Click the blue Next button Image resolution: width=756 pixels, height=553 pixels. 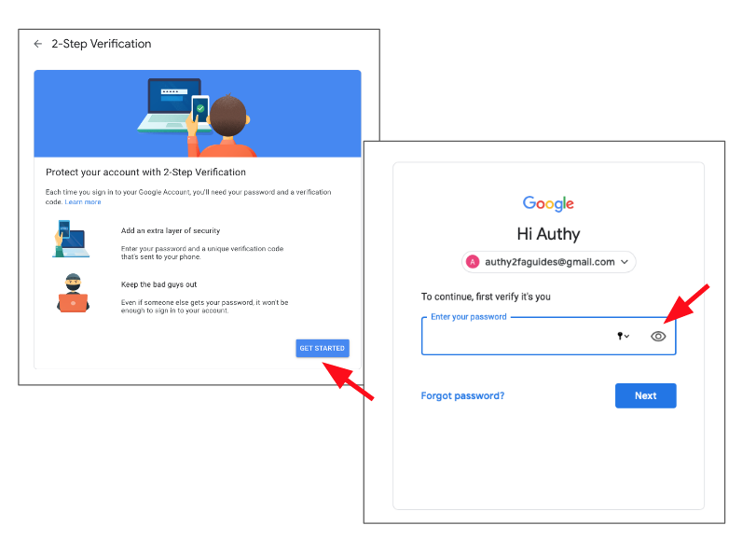[646, 395]
